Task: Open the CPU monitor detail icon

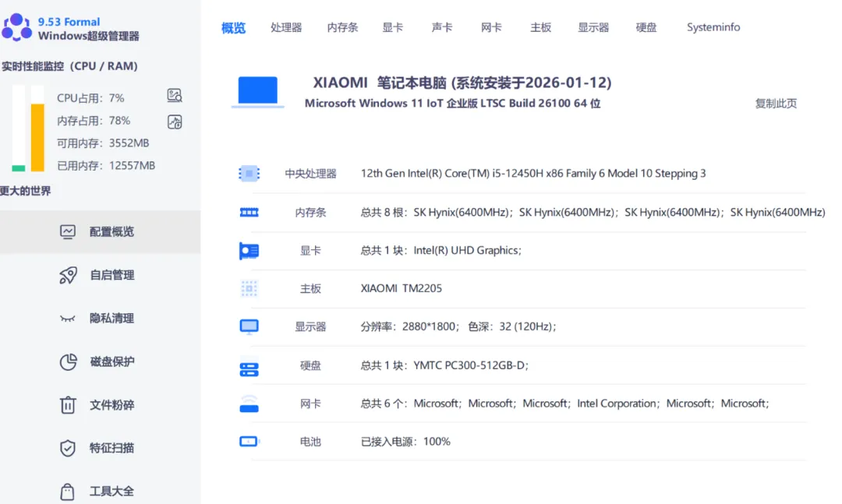Action: pyautogui.click(x=175, y=96)
